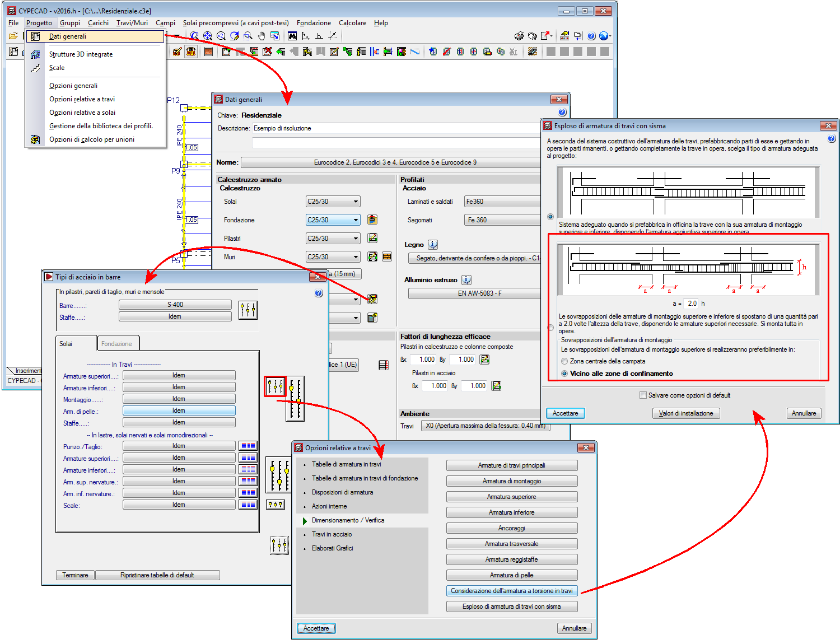Click Esploso di armatura di travi con sisma button
Screen dimensions: 840x644
(x=512, y=606)
